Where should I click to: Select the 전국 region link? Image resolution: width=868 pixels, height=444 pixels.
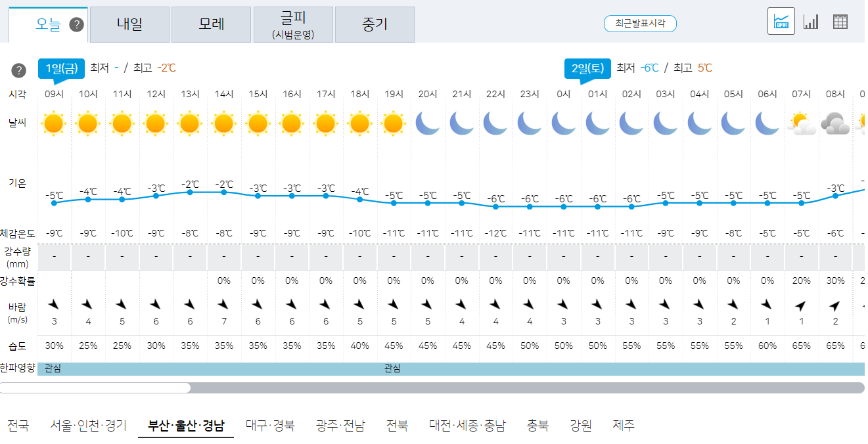tap(19, 425)
